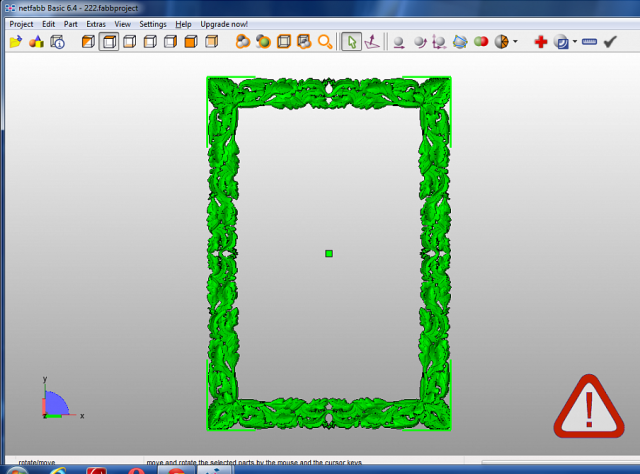
Task: Toggle the selection arrow mode
Action: [x=351, y=42]
